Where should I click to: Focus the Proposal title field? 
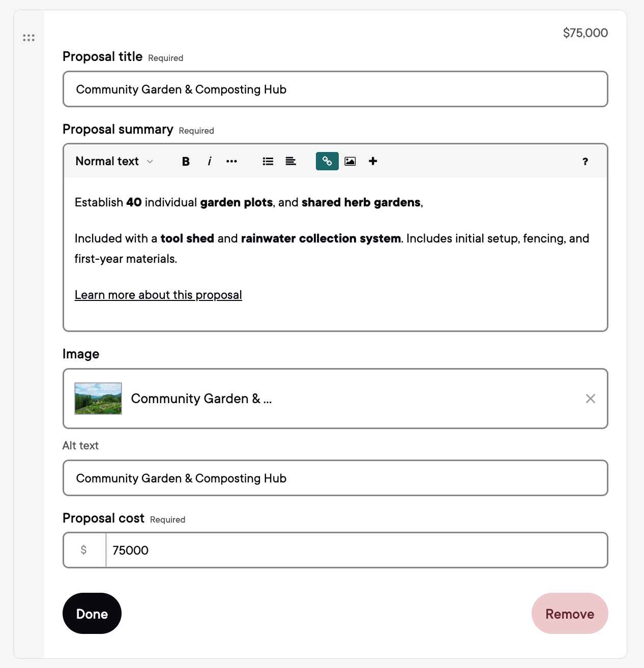[335, 89]
